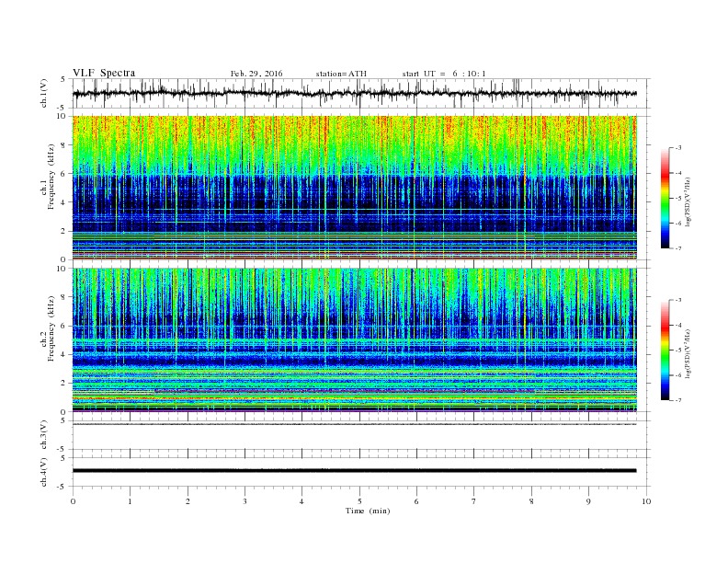Click the lower "log(PSD)(V²/Hz)" colorbar label

688,354
